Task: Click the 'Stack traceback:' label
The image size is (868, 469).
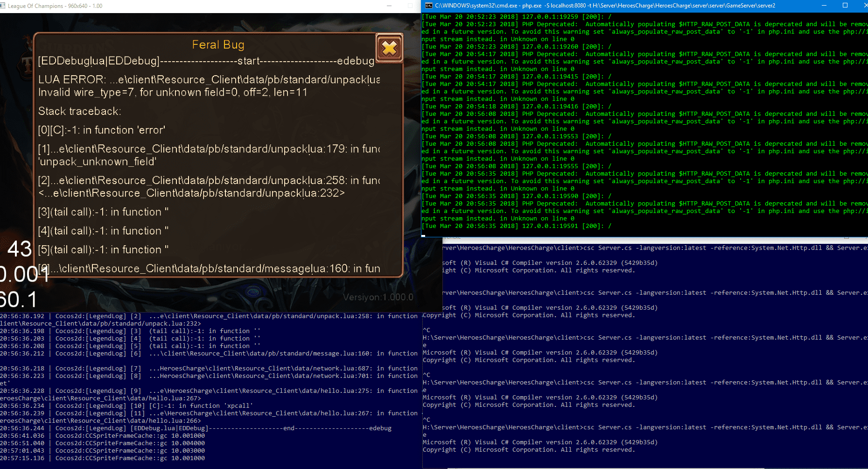Action: coord(80,111)
